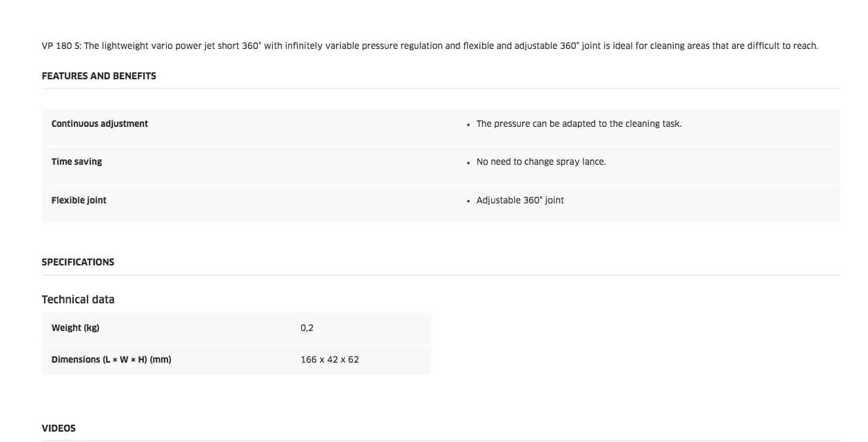This screenshot has width=868, height=442.
Task: Click the 0,2 weight value
Action: click(x=307, y=328)
